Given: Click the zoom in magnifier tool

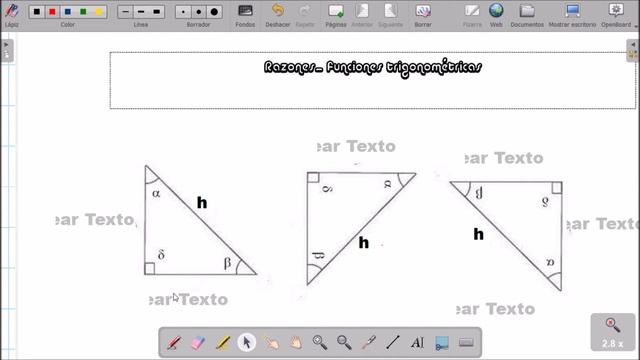Looking at the screenshot, I should [x=320, y=342].
